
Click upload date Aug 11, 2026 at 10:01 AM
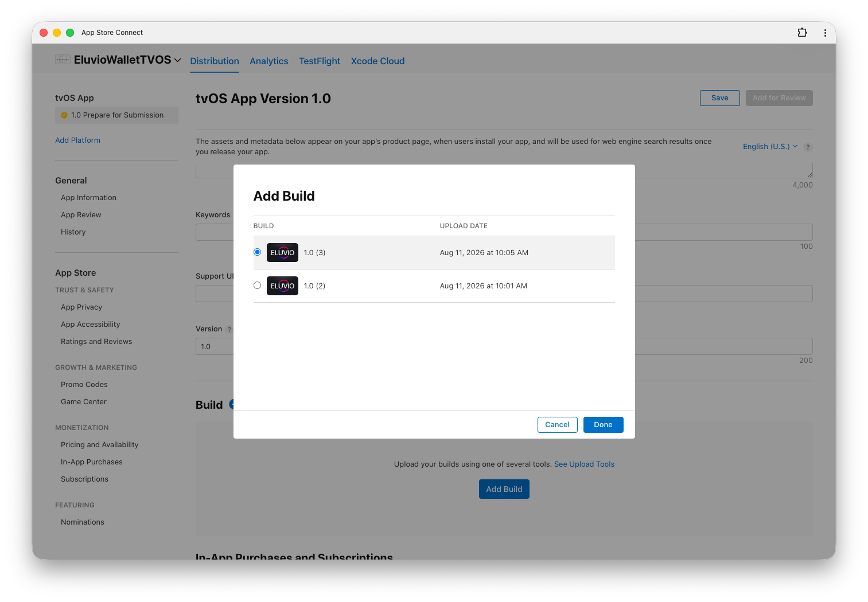484,286
